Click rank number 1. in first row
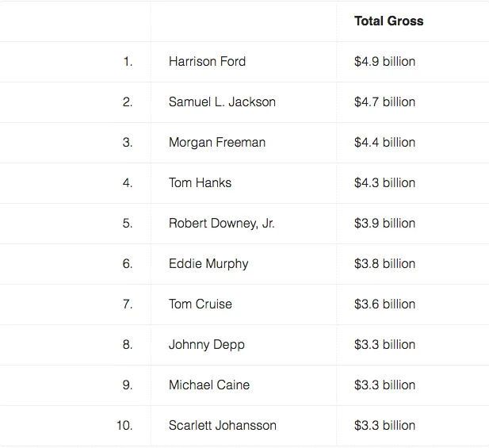This screenshot has width=489, height=448. click(128, 62)
